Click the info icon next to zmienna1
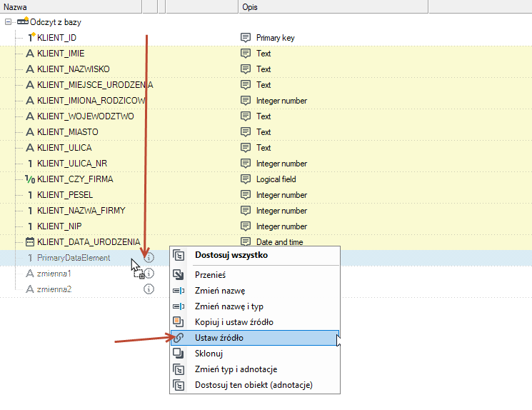This screenshot has height=410, width=532. [x=149, y=274]
